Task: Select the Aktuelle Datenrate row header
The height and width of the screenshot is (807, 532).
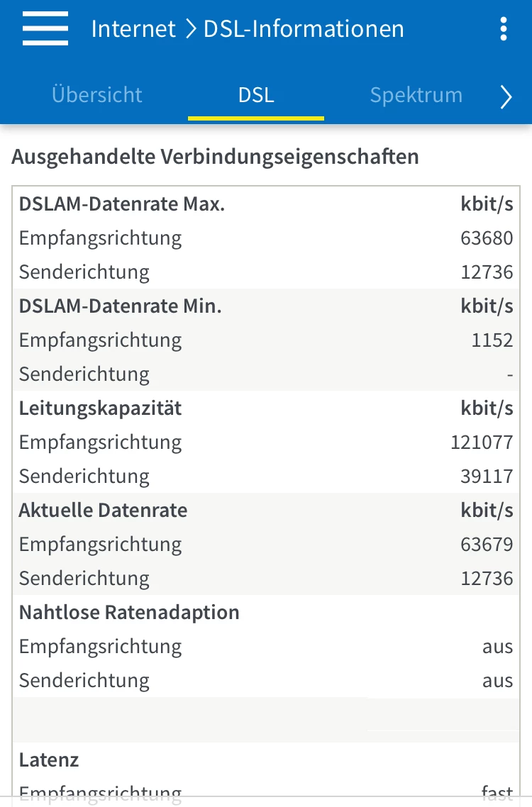Action: [103, 511]
